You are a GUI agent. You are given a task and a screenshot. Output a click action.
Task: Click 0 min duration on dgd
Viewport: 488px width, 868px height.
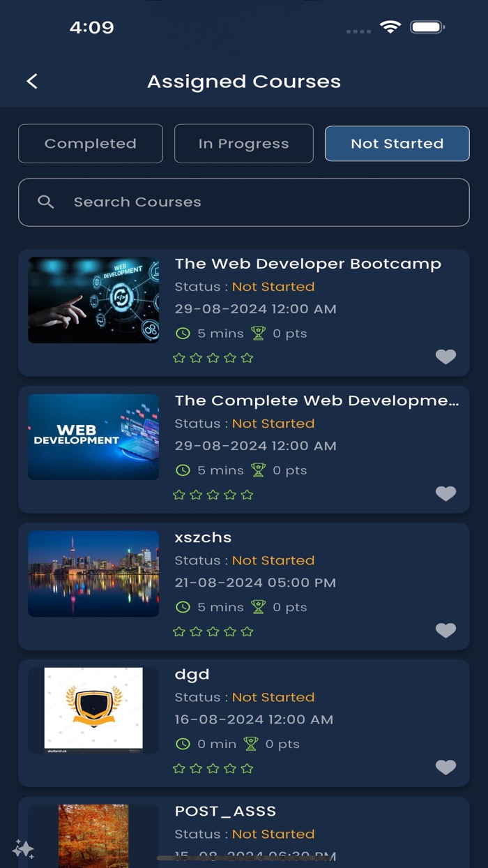click(x=217, y=744)
